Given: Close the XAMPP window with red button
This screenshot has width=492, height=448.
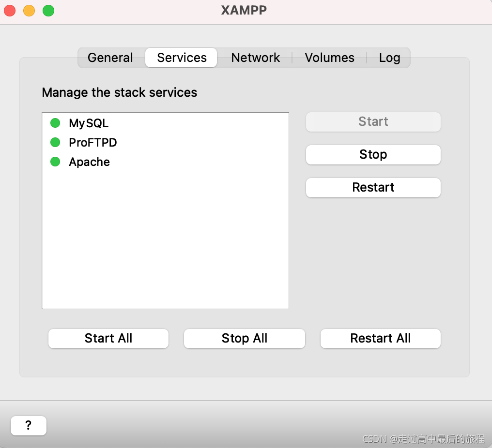Looking at the screenshot, I should click(x=10, y=11).
